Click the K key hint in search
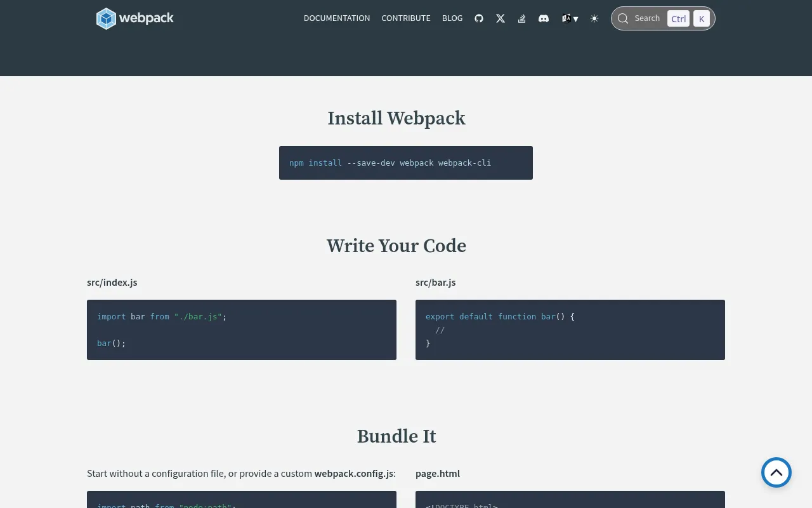812x508 pixels. (702, 18)
